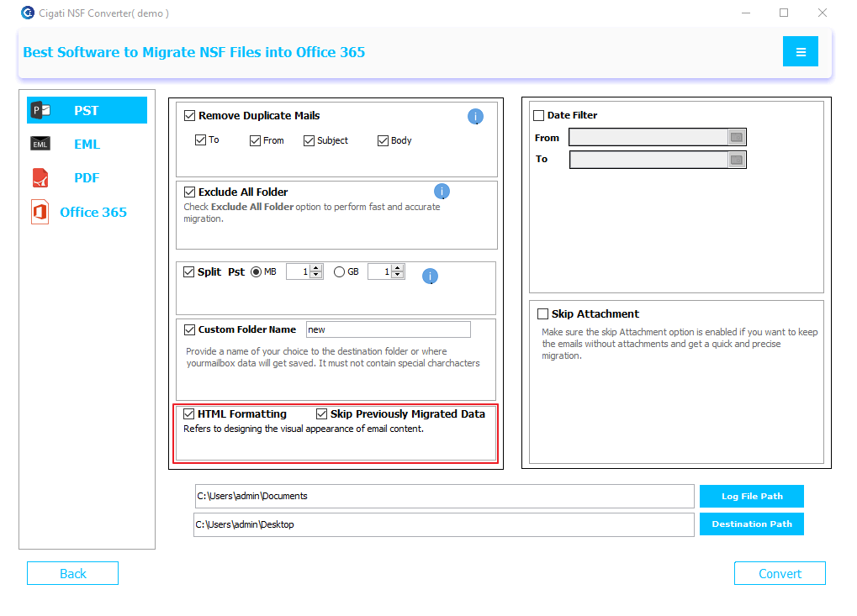Select the EML format option
This screenshot has width=857, height=616.
click(87, 145)
